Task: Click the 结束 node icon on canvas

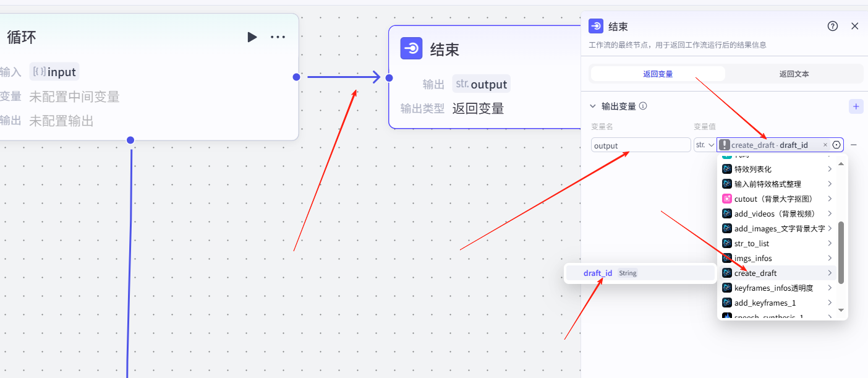Action: click(411, 48)
